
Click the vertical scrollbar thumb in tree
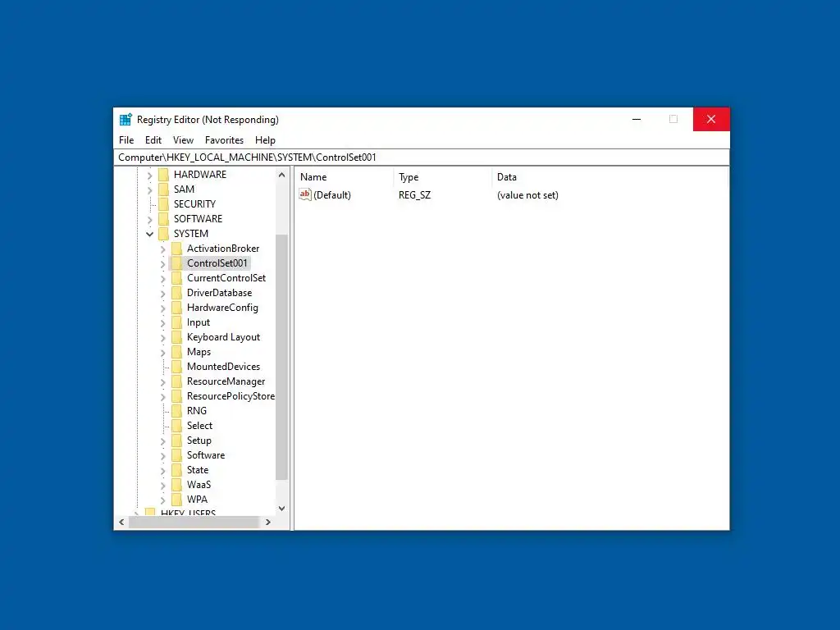282,357
